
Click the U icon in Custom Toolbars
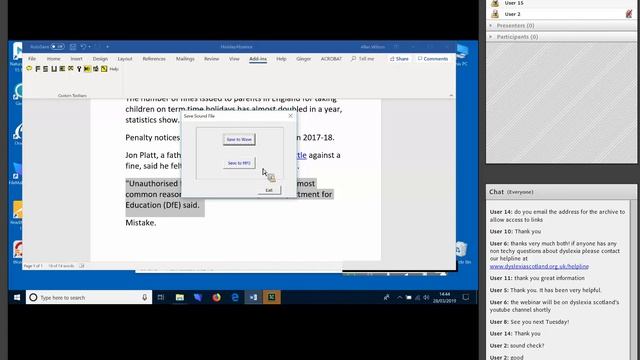pos(54,69)
